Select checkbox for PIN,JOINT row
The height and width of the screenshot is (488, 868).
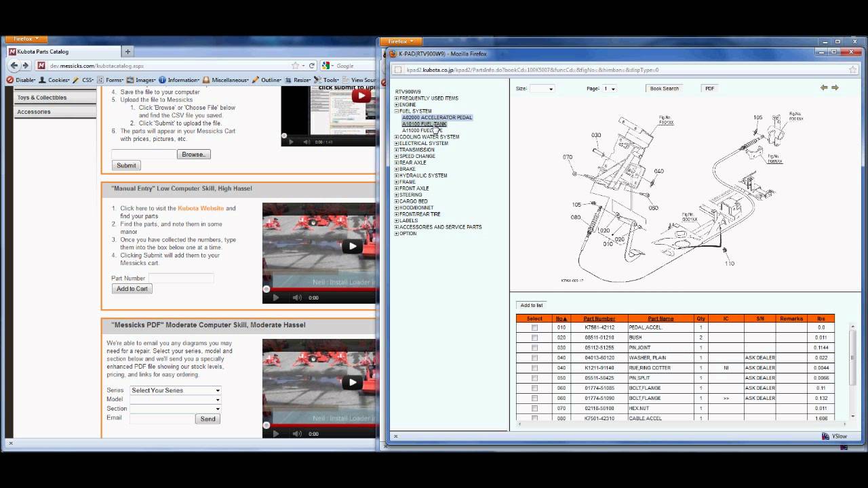(534, 348)
